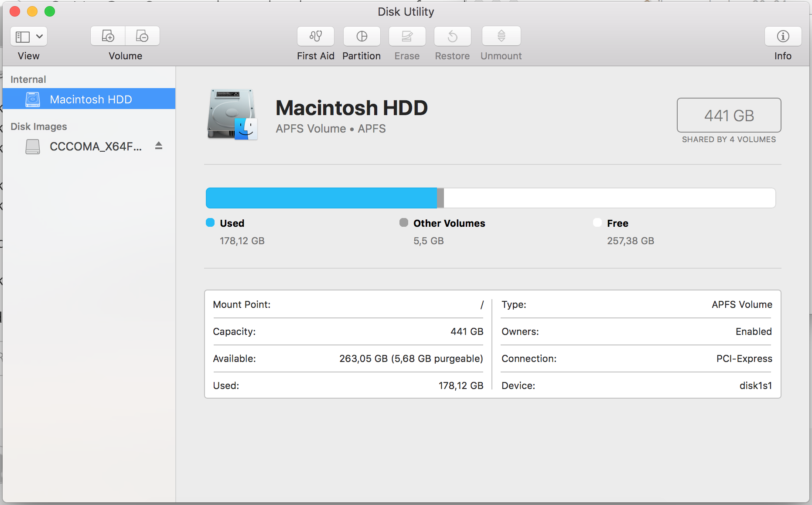This screenshot has width=812, height=505.
Task: Open the Partition tool
Action: click(x=362, y=36)
